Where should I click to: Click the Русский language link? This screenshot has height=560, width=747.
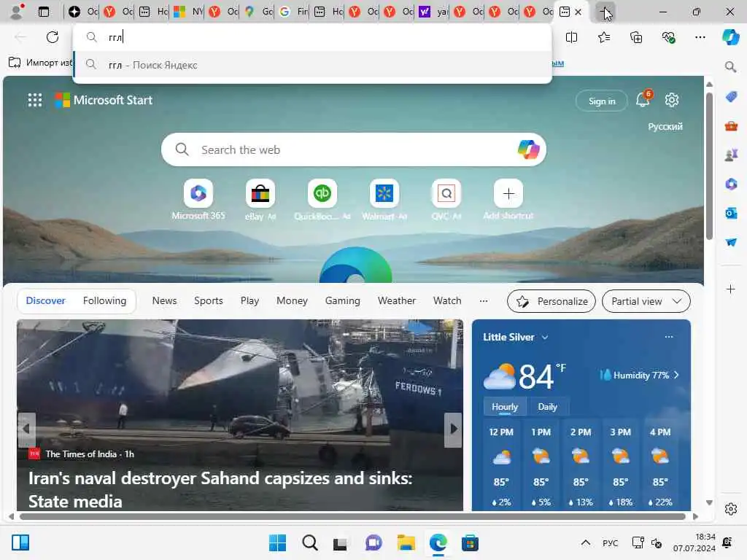pos(665,126)
